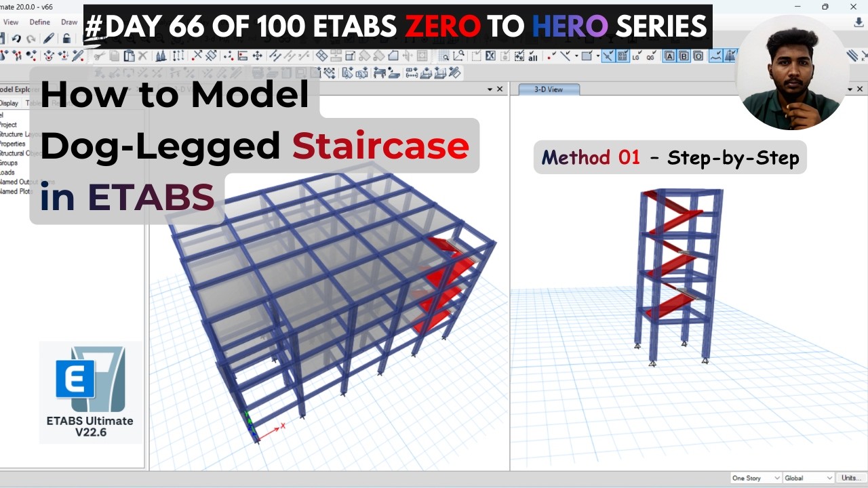Click the pencil-and-dots draw joint icon
The width and height of the screenshot is (868, 488).
point(77,56)
